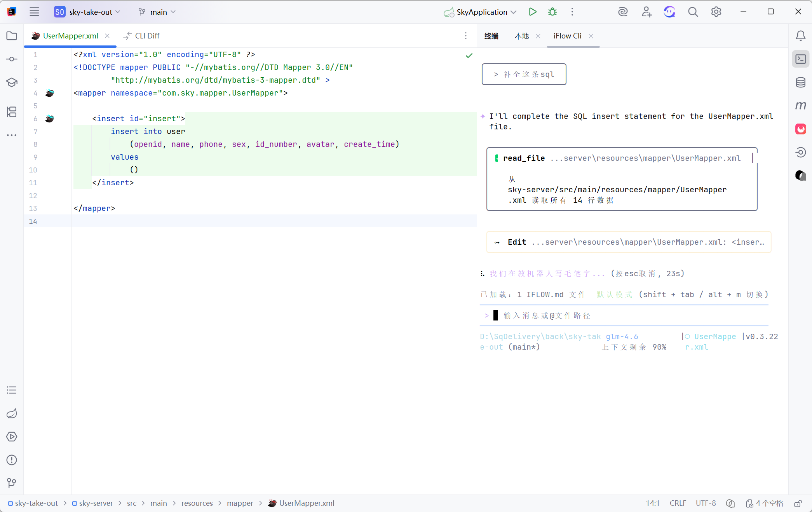The image size is (812, 512).
Task: Start debugging with the bug icon
Action: tap(552, 12)
